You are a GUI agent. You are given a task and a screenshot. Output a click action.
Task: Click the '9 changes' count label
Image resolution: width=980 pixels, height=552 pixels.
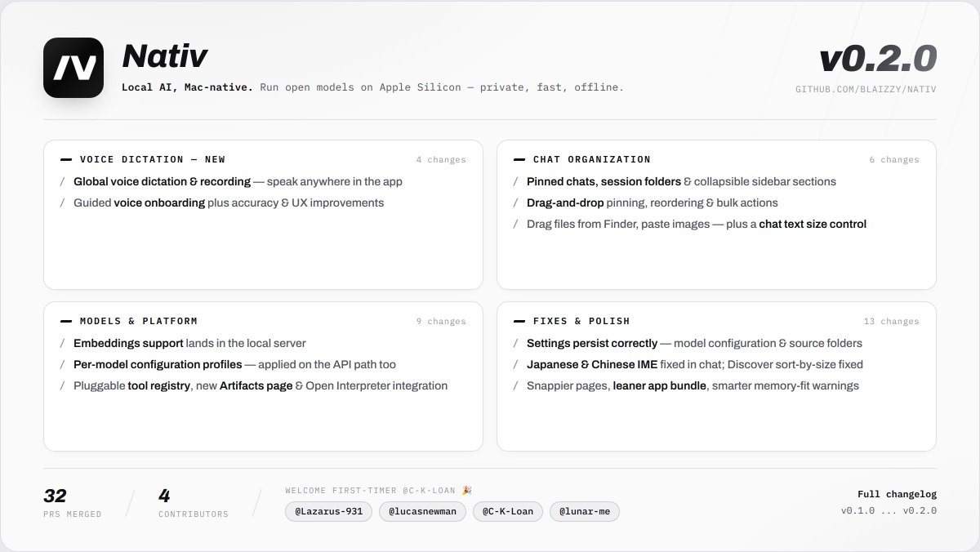pyautogui.click(x=441, y=322)
